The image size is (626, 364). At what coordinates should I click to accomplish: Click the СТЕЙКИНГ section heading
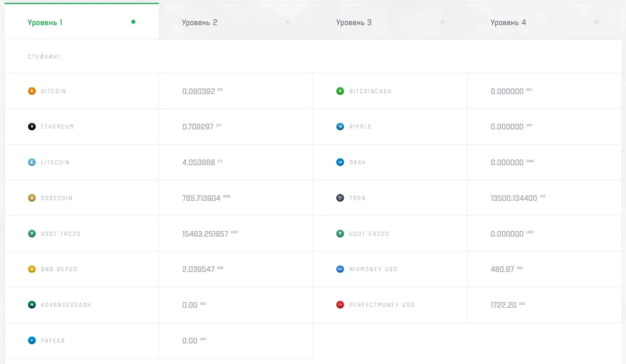[45, 57]
